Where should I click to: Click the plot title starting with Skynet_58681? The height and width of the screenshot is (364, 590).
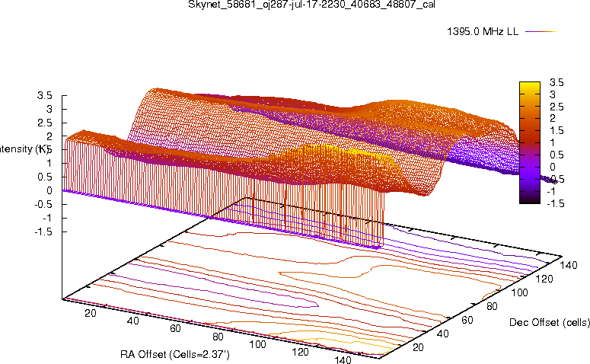click(x=311, y=5)
